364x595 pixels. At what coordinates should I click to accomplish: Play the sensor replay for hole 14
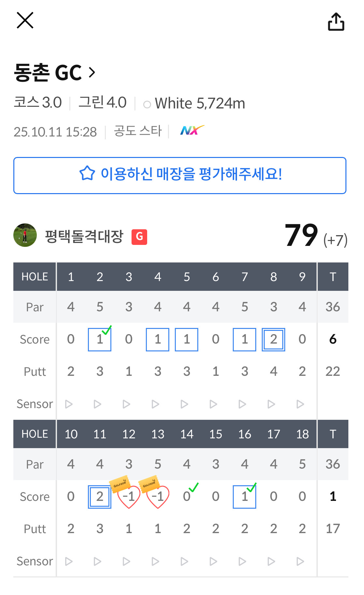click(x=184, y=561)
